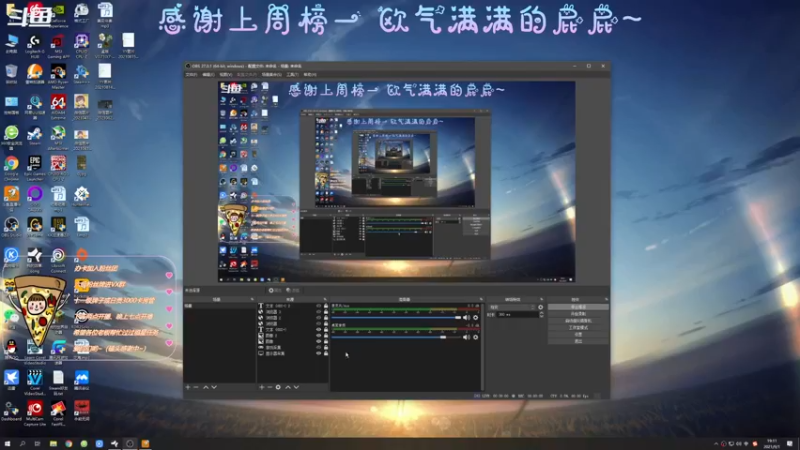
Task: Toggle visibility of 浏览器 2 source
Action: (x=318, y=318)
